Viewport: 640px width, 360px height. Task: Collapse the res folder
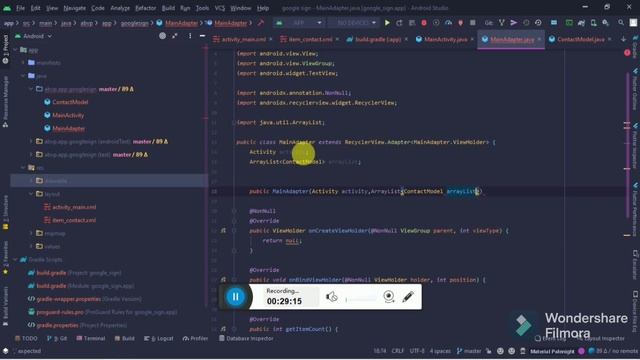click(23, 168)
